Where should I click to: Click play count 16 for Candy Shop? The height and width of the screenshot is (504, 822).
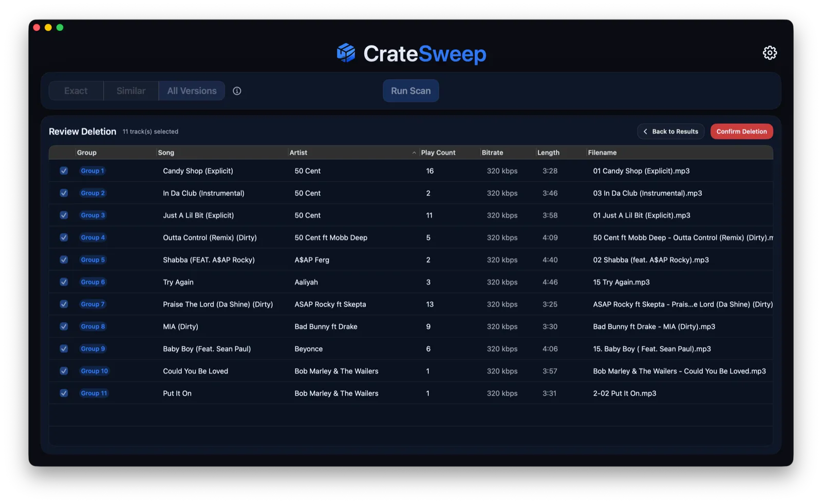pyautogui.click(x=429, y=171)
